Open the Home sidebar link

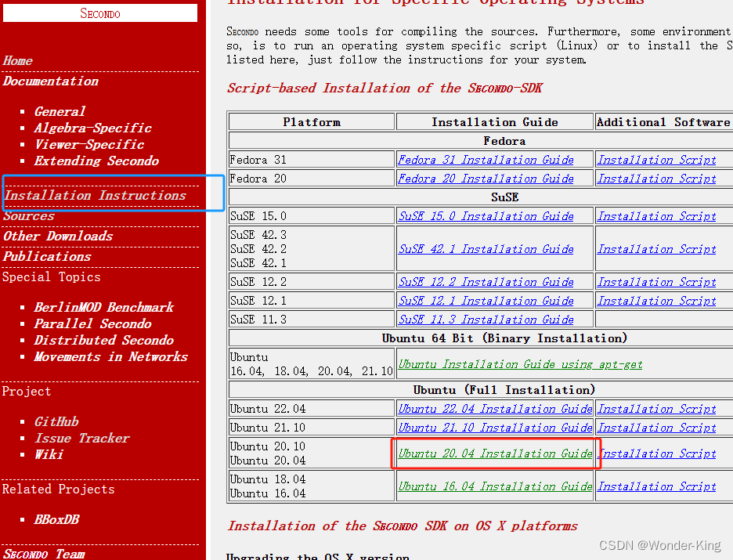click(x=18, y=61)
